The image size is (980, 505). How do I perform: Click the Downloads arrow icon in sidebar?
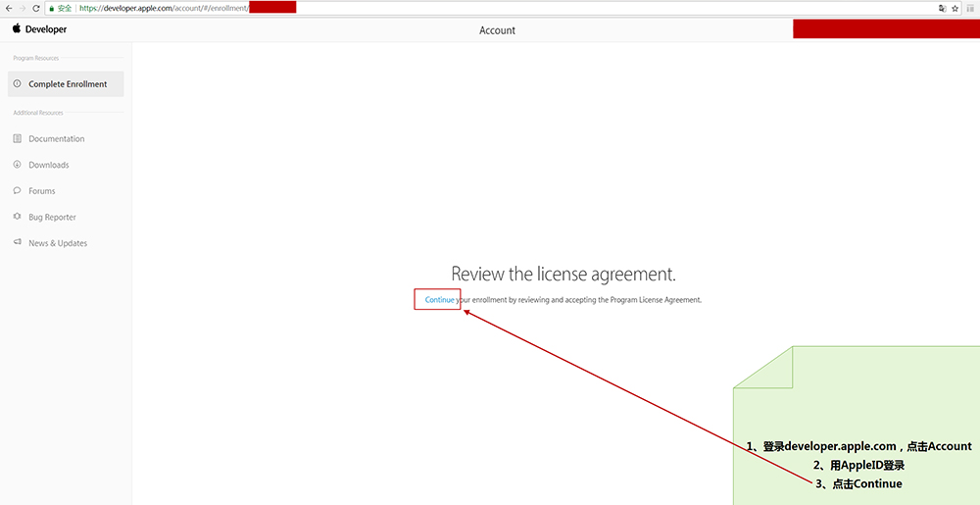click(x=18, y=165)
